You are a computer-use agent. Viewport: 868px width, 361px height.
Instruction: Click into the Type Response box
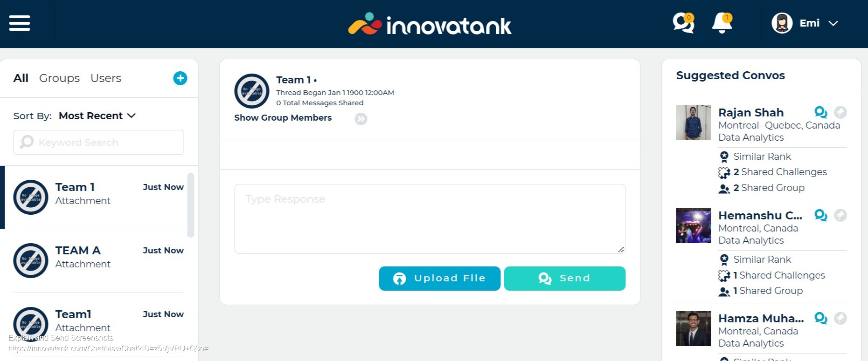tap(430, 219)
